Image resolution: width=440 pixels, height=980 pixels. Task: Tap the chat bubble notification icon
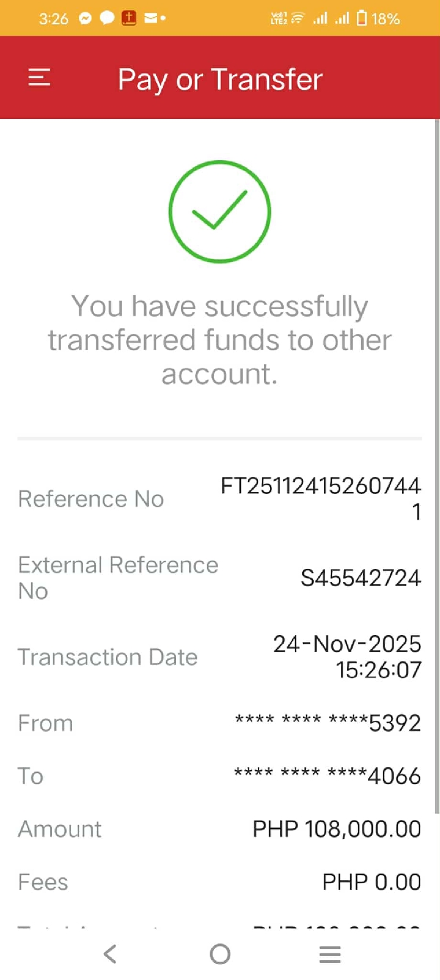coord(107,18)
